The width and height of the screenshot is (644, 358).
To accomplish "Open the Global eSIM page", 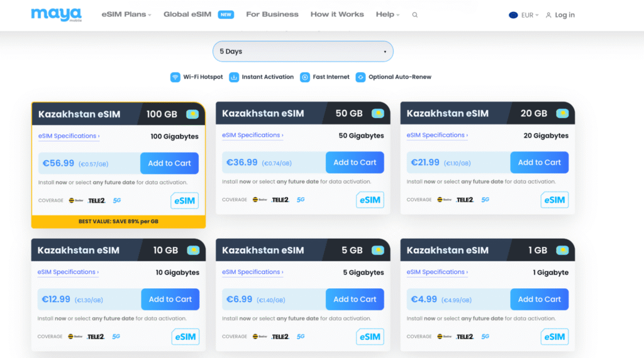I will click(187, 14).
